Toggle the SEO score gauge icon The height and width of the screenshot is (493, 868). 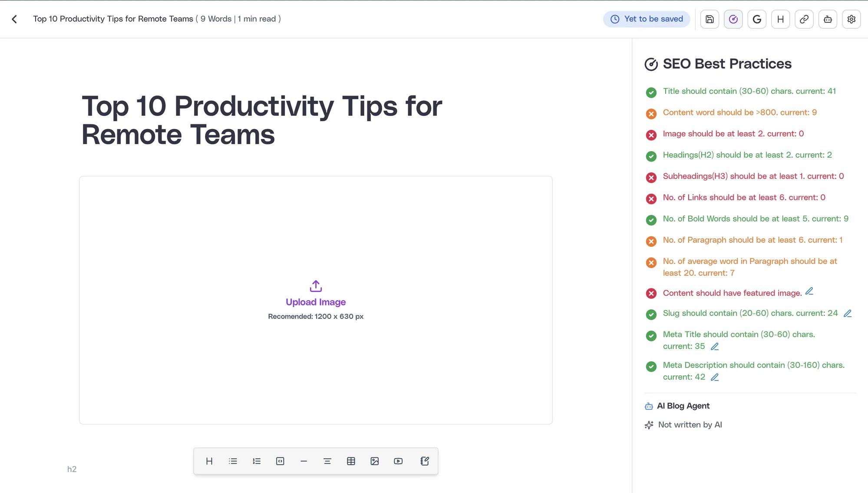click(733, 19)
